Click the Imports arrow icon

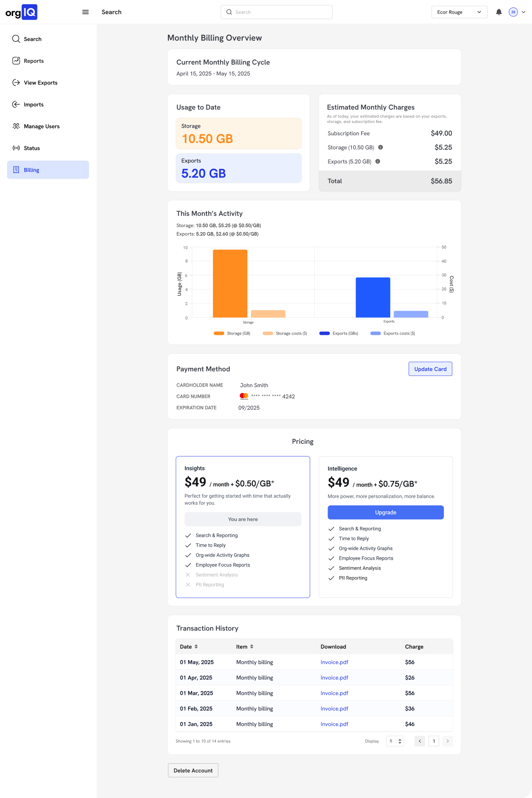tap(16, 104)
